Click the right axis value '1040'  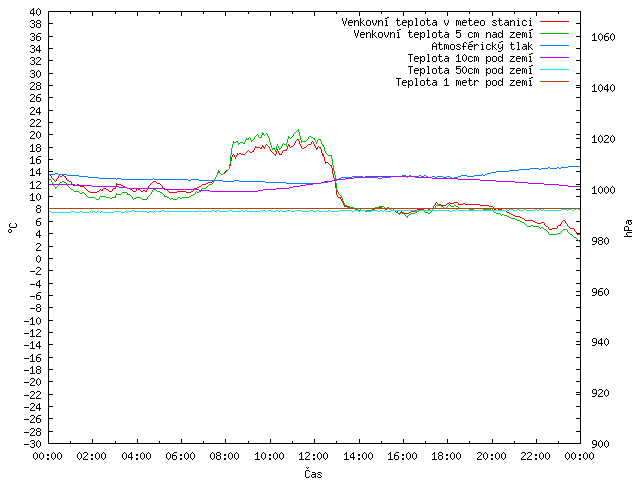[603, 88]
